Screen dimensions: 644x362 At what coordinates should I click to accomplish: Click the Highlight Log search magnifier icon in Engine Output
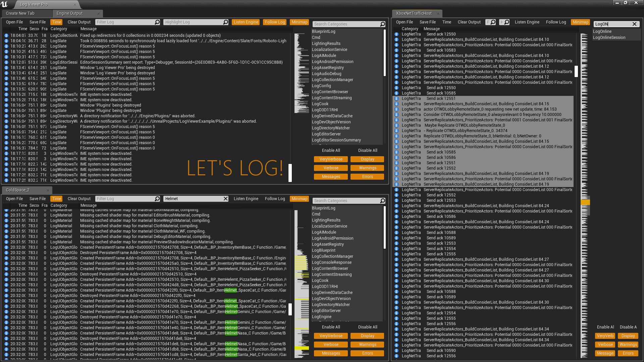225,22
